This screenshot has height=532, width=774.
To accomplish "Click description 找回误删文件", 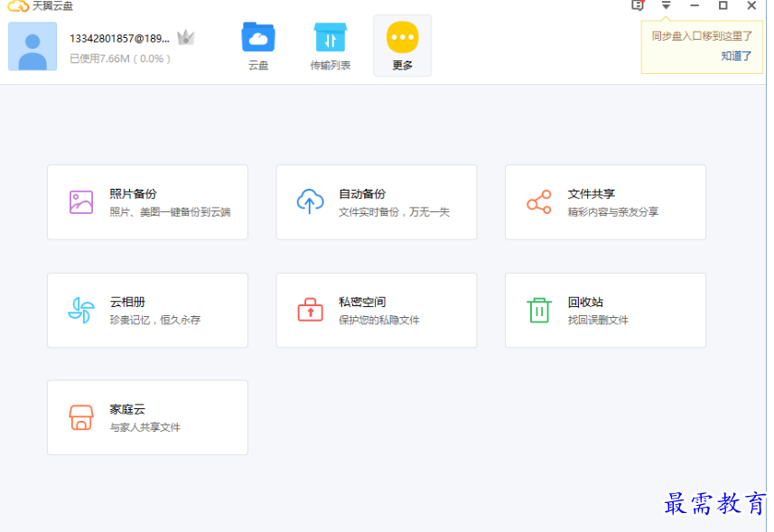I will (x=598, y=320).
